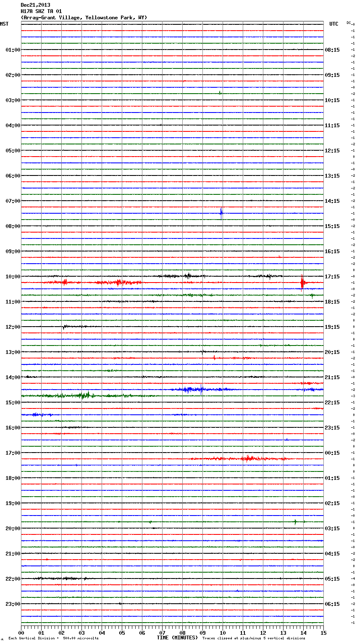
Task: Click the 03:00 MST time label
Action: click(13, 100)
